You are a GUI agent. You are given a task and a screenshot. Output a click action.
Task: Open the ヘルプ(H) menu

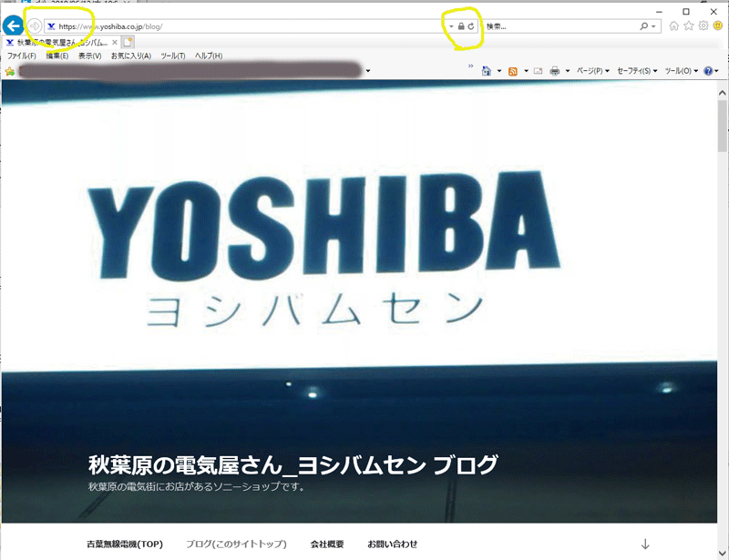pyautogui.click(x=209, y=56)
